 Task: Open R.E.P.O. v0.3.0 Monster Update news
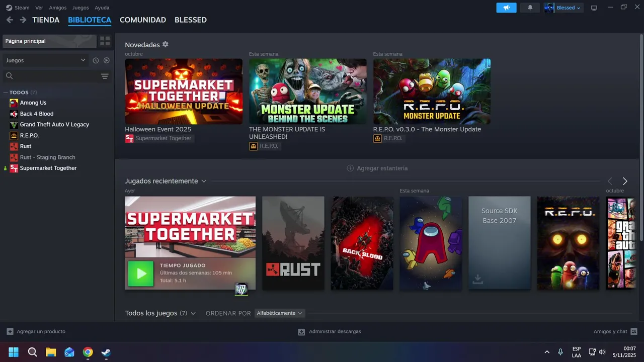coord(427,129)
